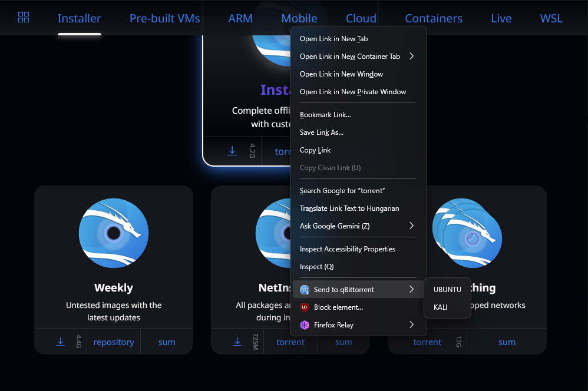The height and width of the screenshot is (391, 588).
Task: Click the Weekly card download arrow icon
Action: point(60,342)
